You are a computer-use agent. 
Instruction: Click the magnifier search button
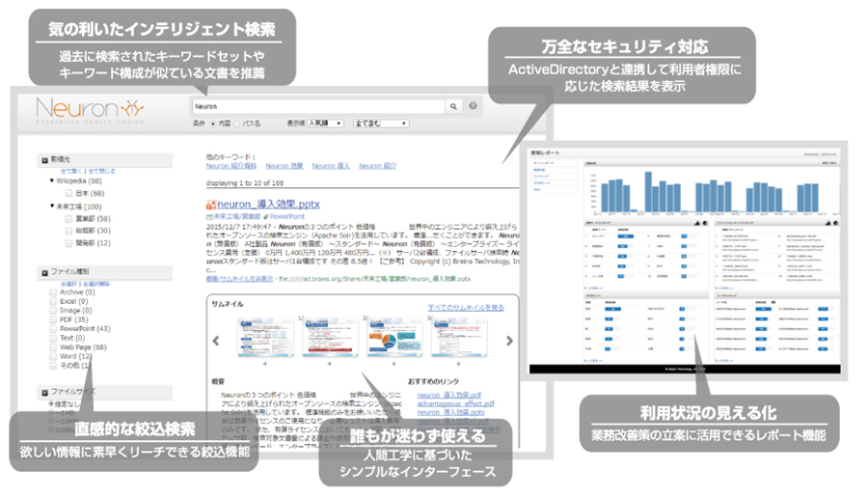(453, 106)
